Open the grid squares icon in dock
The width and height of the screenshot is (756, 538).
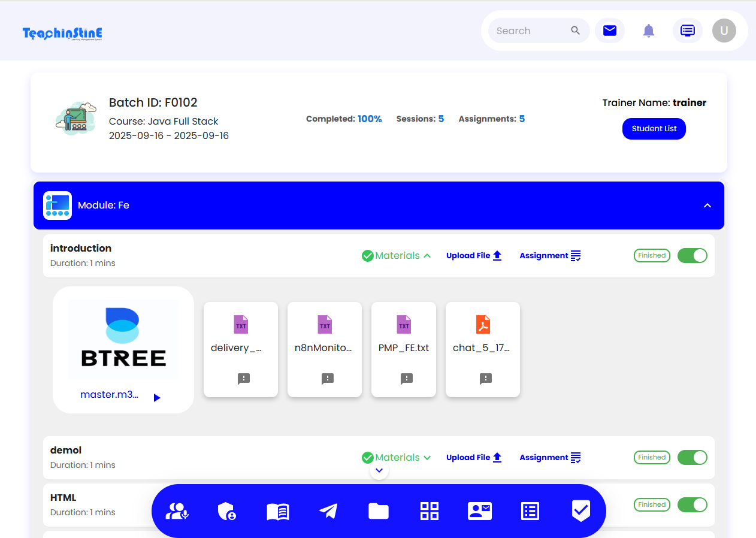click(x=429, y=511)
